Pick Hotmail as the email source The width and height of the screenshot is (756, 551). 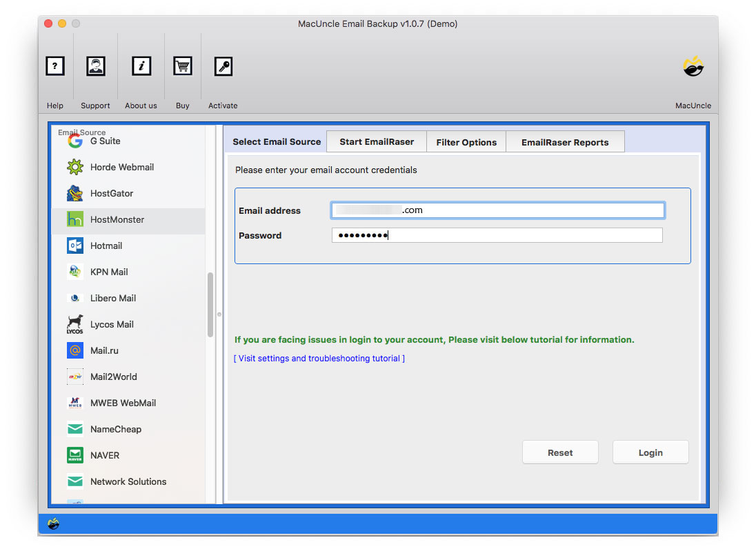[107, 246]
